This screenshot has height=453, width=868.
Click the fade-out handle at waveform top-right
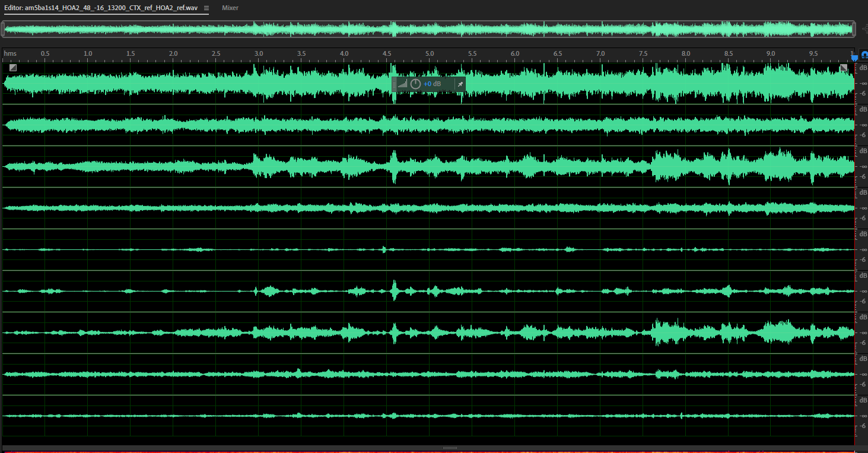coord(844,68)
